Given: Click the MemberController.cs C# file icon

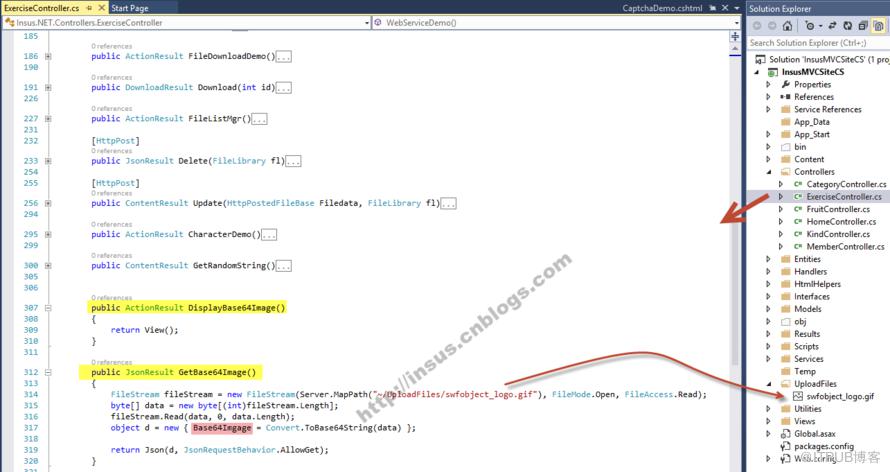Looking at the screenshot, I should [798, 247].
